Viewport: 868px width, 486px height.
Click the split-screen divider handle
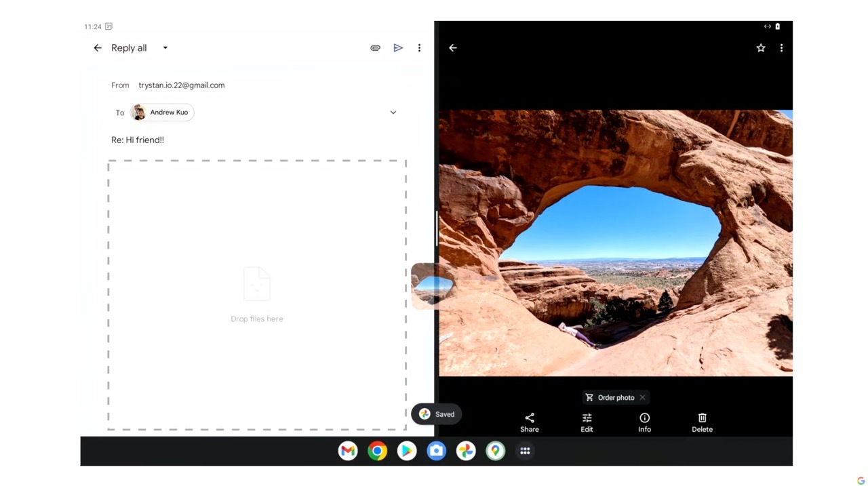click(437, 228)
